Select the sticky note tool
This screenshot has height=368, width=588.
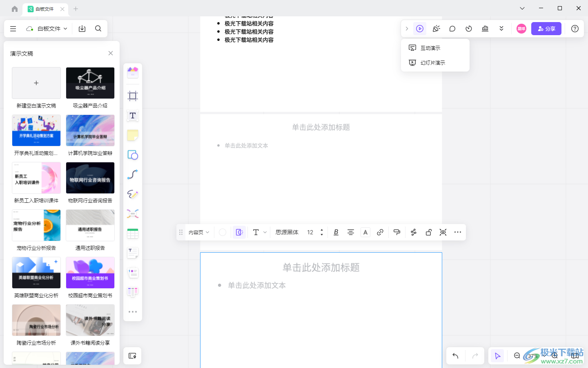click(x=133, y=135)
